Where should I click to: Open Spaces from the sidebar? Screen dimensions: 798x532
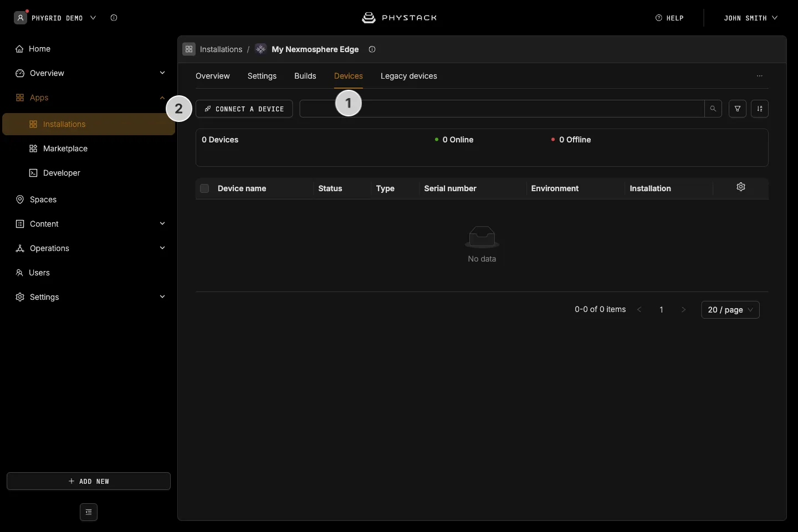(x=89, y=199)
